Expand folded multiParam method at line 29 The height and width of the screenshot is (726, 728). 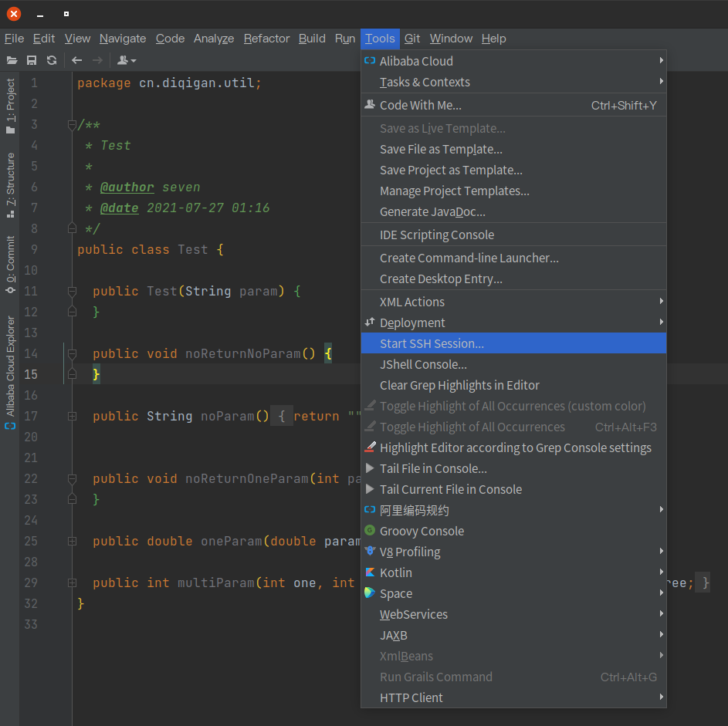pos(72,582)
